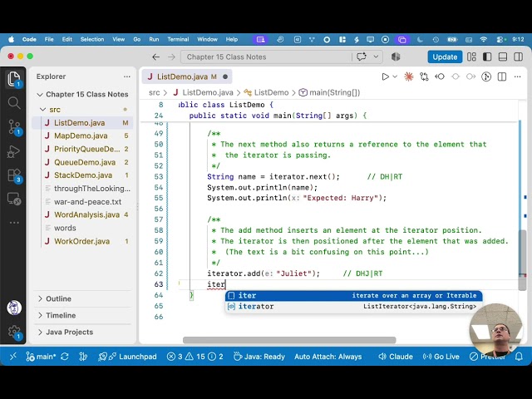Open MapDemo.java in the explorer
This screenshot has height=399, width=532.
(82, 135)
